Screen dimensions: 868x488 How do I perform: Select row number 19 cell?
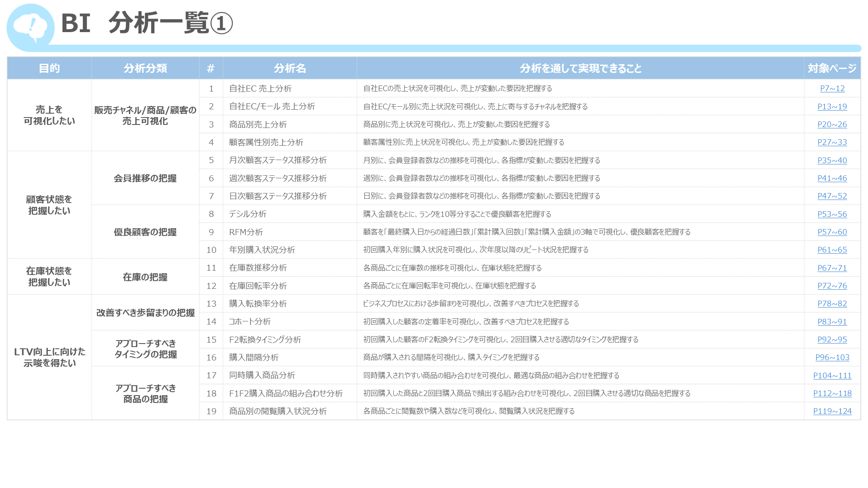point(211,411)
